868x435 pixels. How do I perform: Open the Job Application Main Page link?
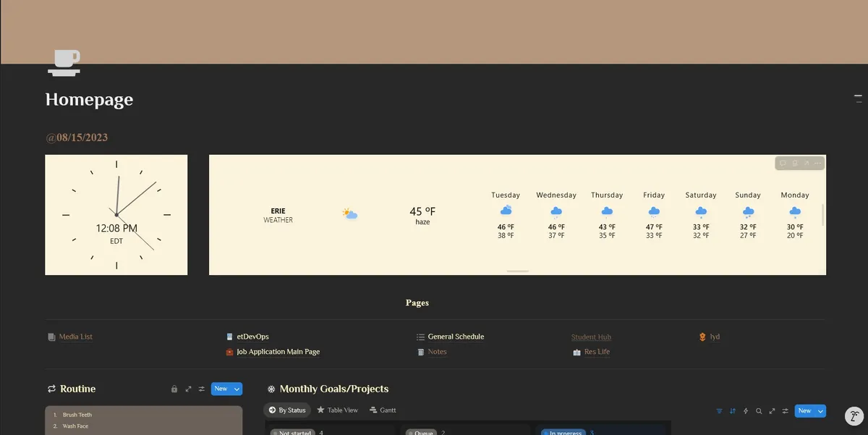tap(278, 352)
